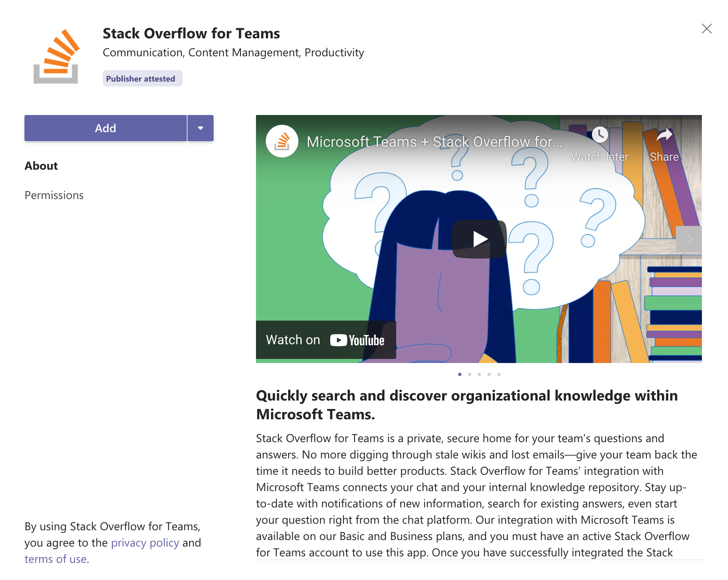728x580 pixels.
Task: Jump to the fifth carousel dot
Action: coord(499,374)
